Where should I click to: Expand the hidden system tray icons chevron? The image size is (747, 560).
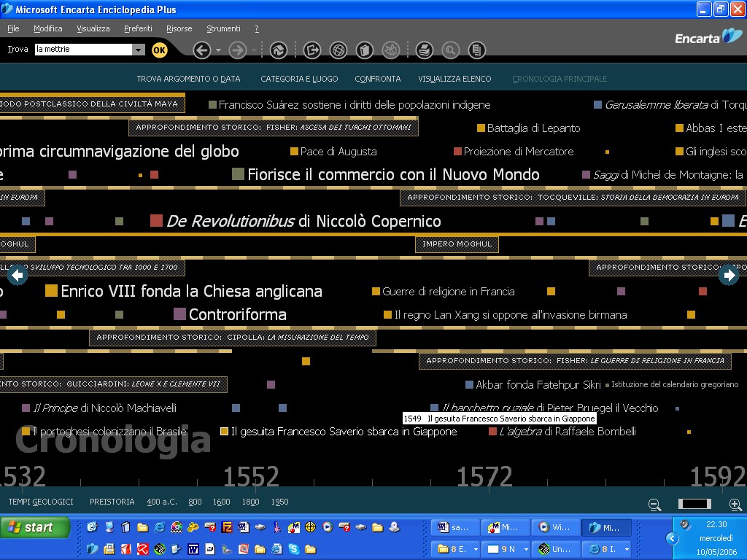[x=672, y=539]
